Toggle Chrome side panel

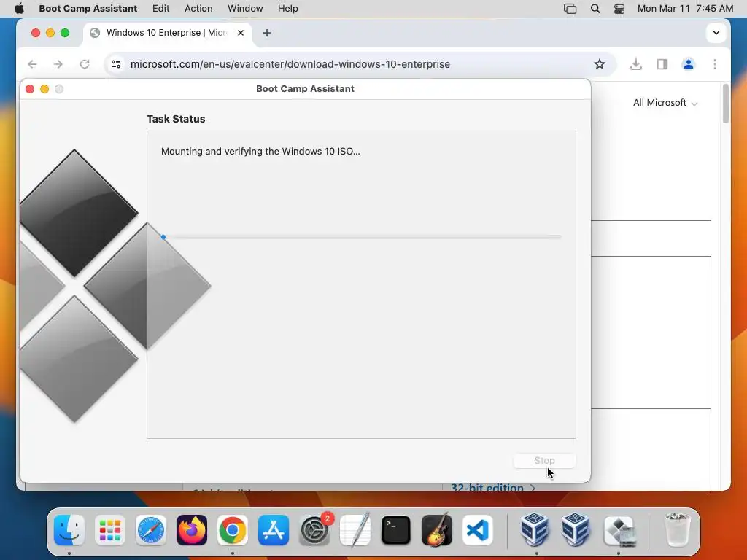[662, 64]
